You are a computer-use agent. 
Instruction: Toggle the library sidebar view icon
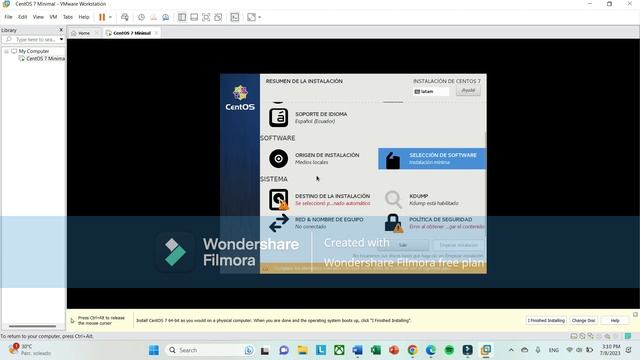pos(182,17)
